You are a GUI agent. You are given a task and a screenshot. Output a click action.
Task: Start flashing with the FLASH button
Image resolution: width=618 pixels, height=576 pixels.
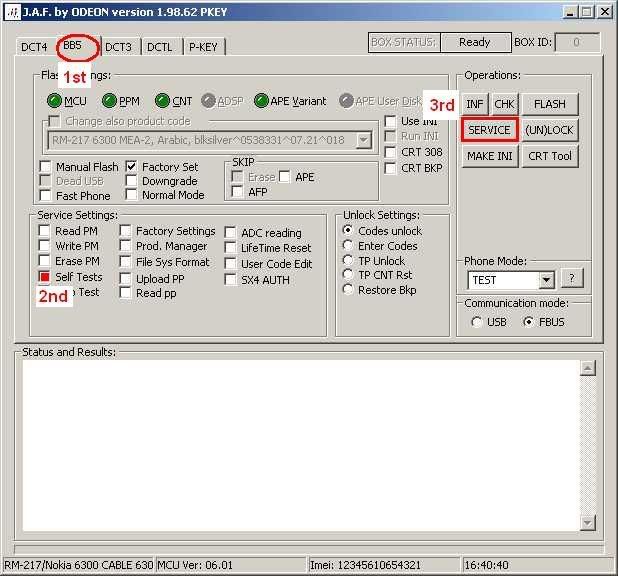coord(550,104)
